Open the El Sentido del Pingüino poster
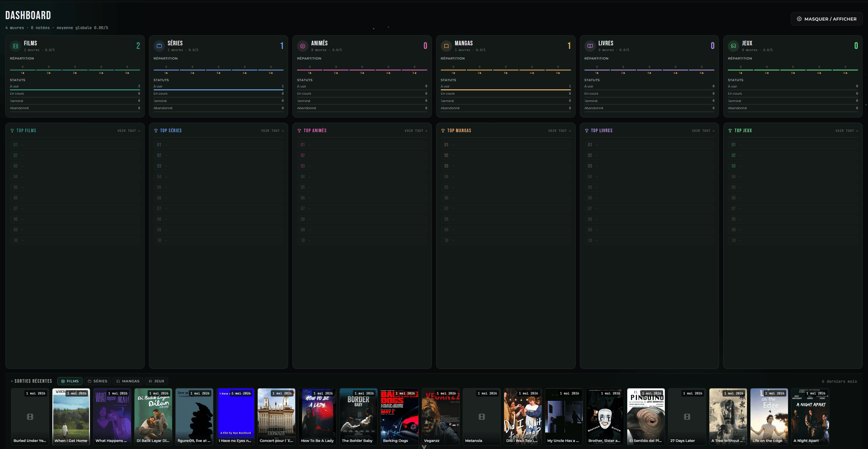The height and width of the screenshot is (449, 868). (646, 417)
